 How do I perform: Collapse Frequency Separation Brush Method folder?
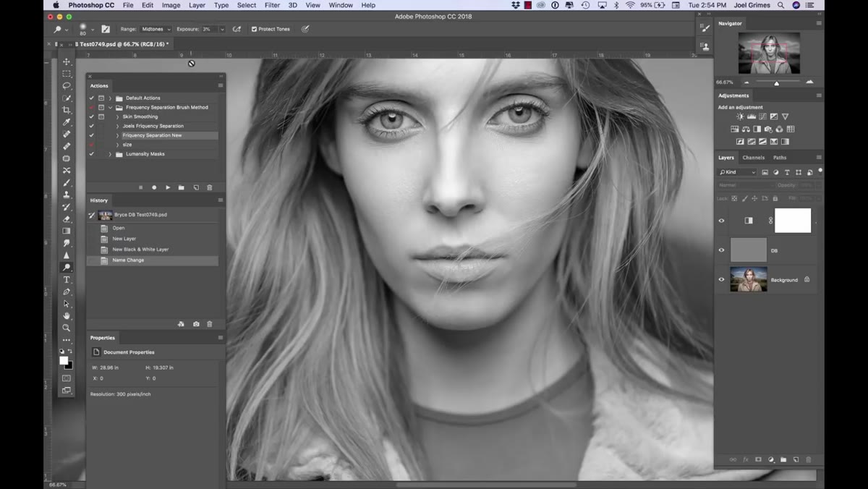(110, 107)
